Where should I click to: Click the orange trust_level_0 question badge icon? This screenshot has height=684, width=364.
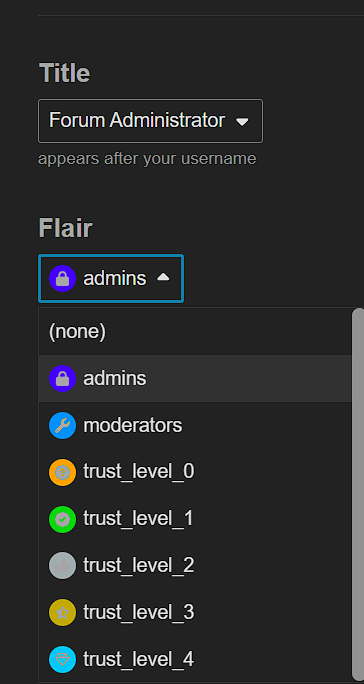click(62, 472)
